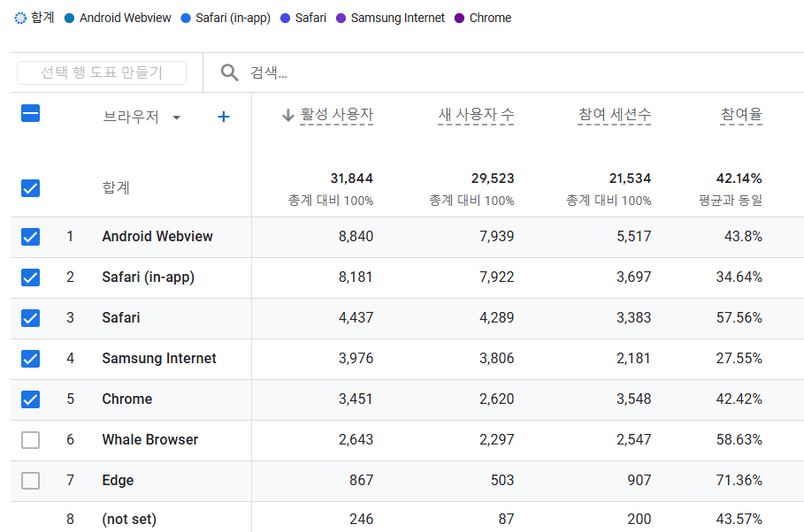Viewport: 804px width, 532px height.
Task: Click (not set) active users 246
Action: (362, 520)
